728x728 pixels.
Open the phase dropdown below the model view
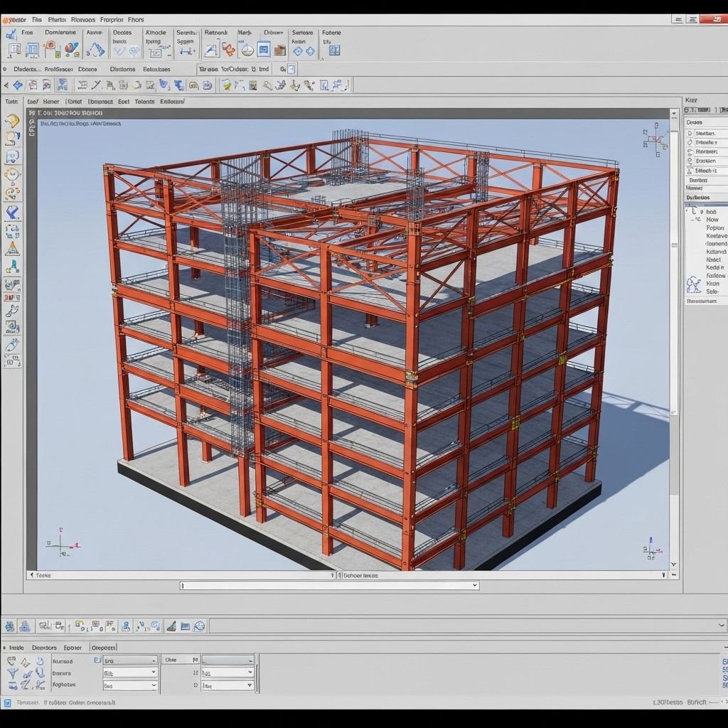(x=327, y=585)
